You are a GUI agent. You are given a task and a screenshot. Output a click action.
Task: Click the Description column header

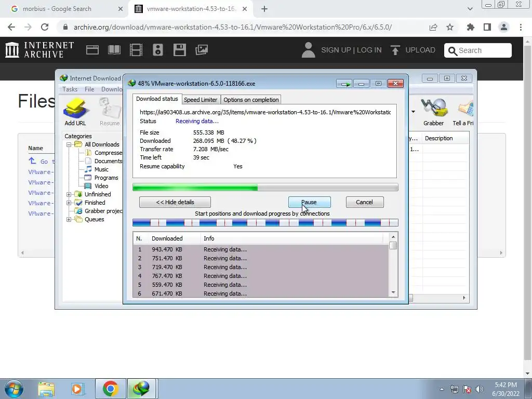pos(438,138)
